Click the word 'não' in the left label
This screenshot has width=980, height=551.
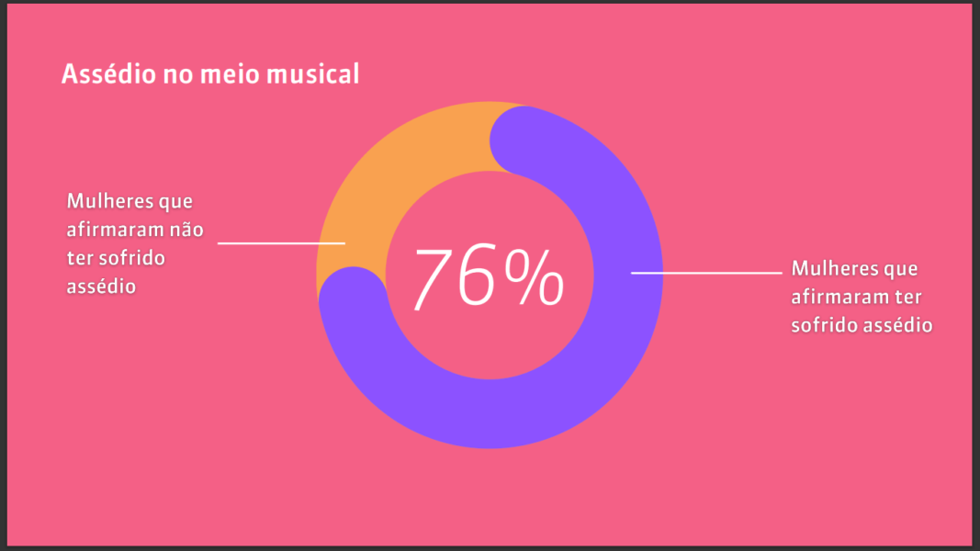186,230
